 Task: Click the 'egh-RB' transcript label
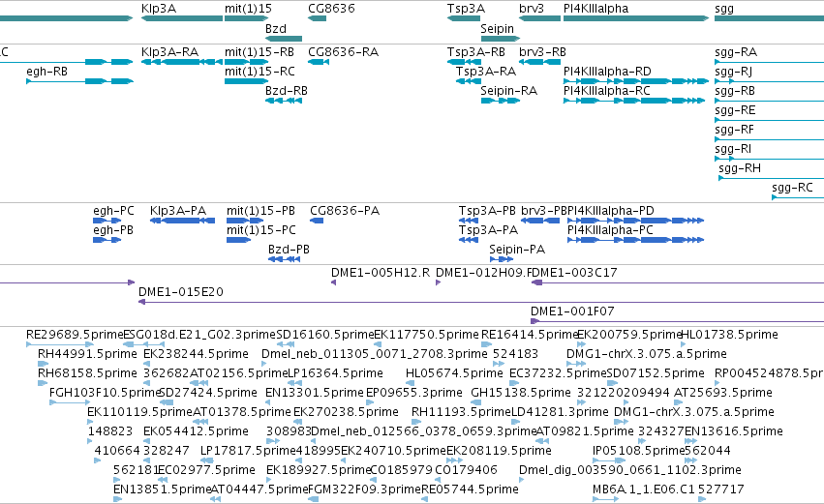tap(46, 72)
